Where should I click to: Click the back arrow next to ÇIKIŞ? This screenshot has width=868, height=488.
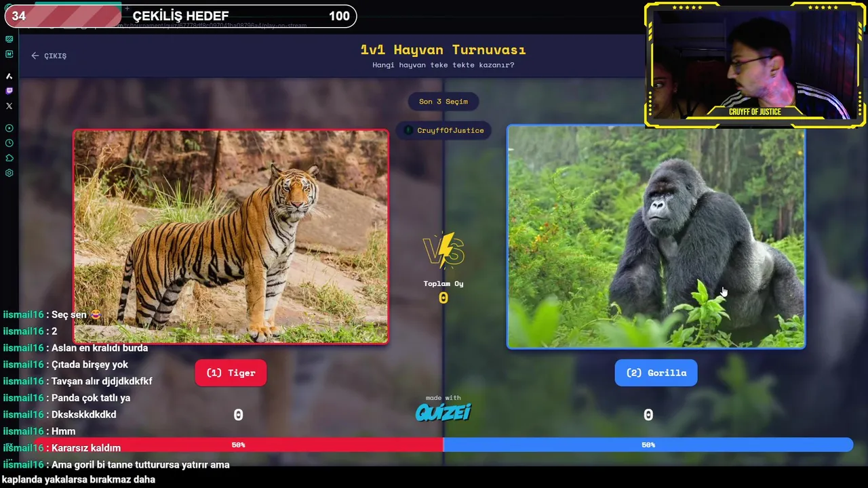35,56
